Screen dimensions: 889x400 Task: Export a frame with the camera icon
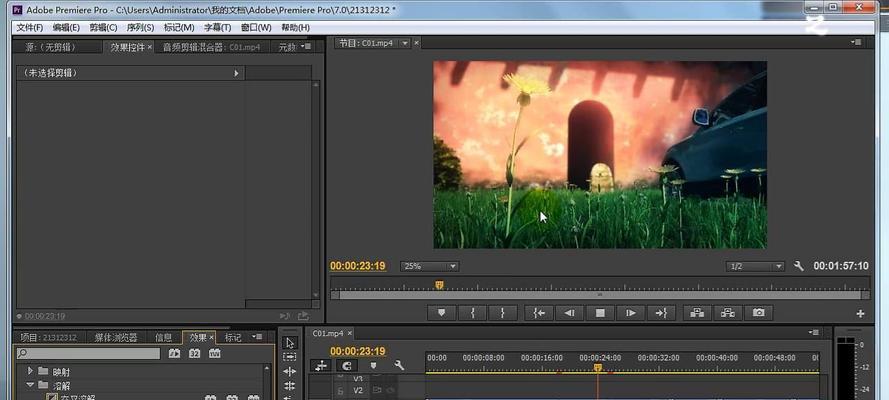pyautogui.click(x=759, y=313)
